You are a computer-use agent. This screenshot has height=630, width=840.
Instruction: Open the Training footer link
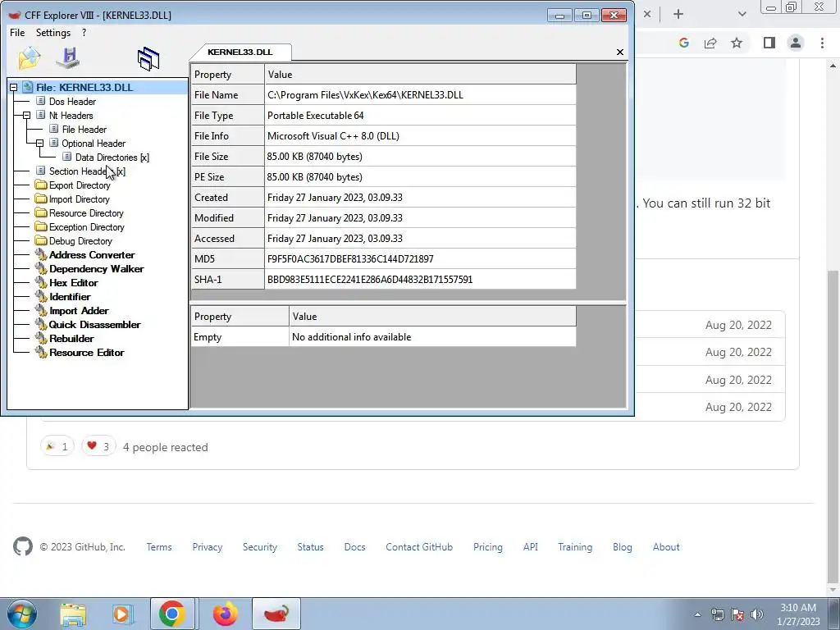point(575,547)
